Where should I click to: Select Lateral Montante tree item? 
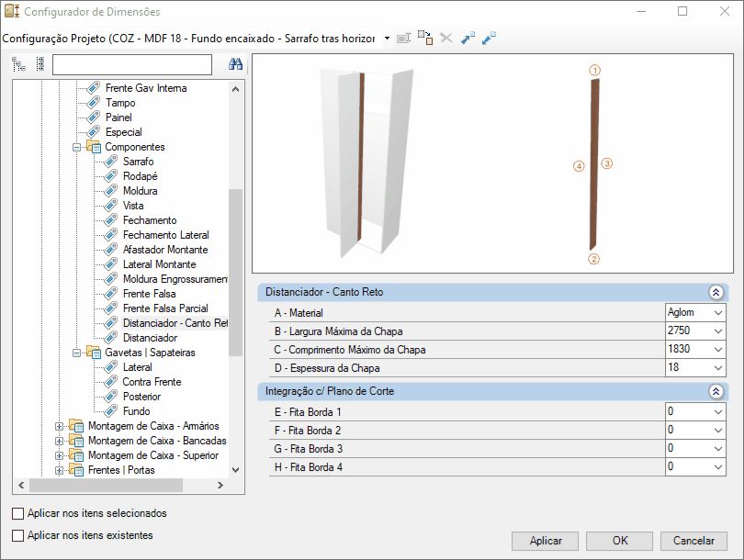point(160,264)
